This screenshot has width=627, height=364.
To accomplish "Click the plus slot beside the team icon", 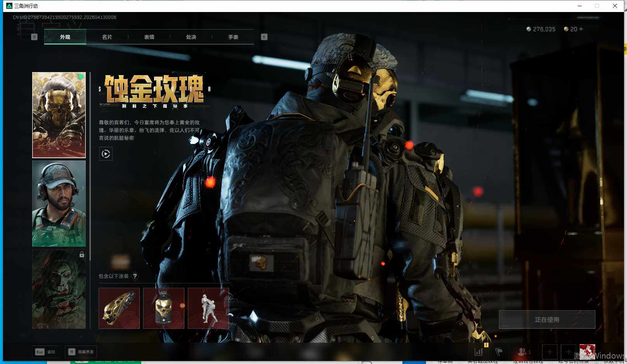I will (x=550, y=352).
